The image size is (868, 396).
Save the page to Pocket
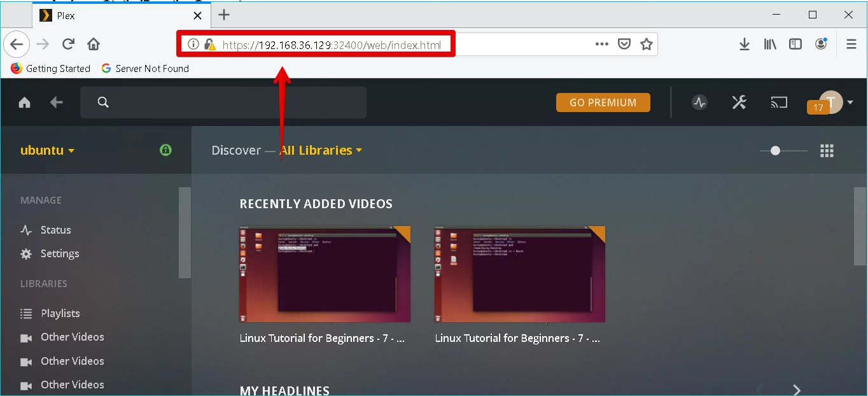tap(624, 44)
